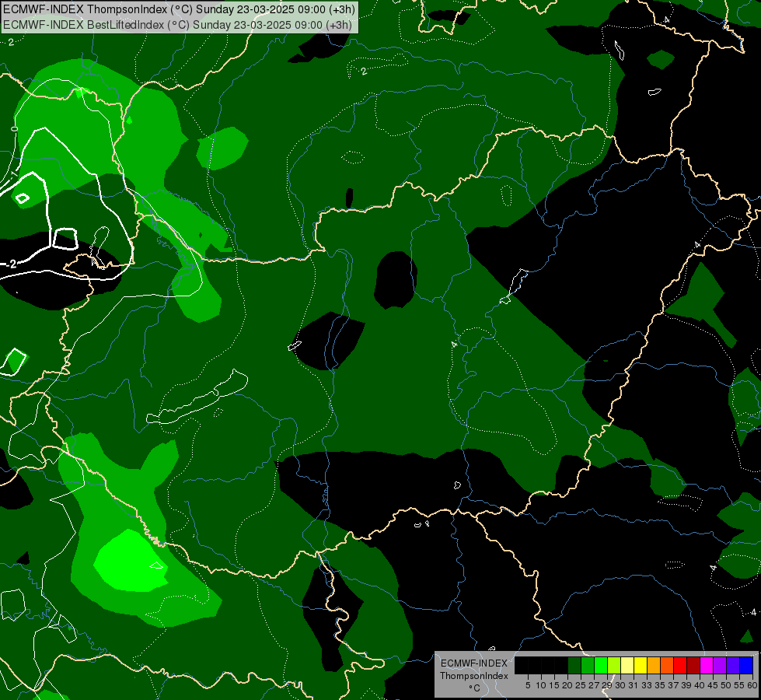Pick the pure yellow 31–33 legend swatch
Viewport: 761px width, 700px height.
641,665
